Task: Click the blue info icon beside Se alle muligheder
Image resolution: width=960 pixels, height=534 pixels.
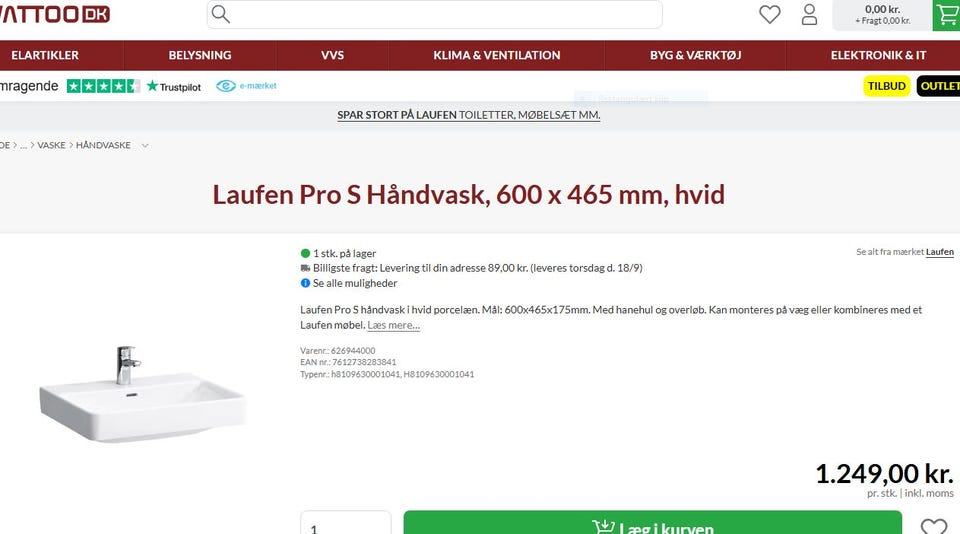Action: tap(305, 283)
